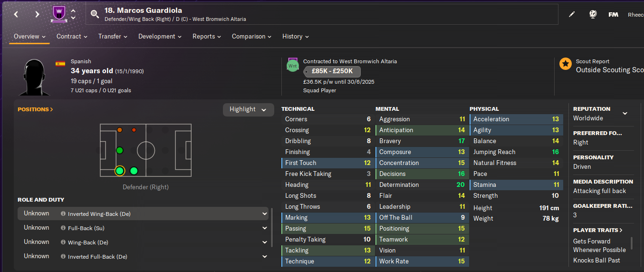The image size is (644, 272).
Task: Click info icon beside Full-Back (Su)
Action: (63, 228)
